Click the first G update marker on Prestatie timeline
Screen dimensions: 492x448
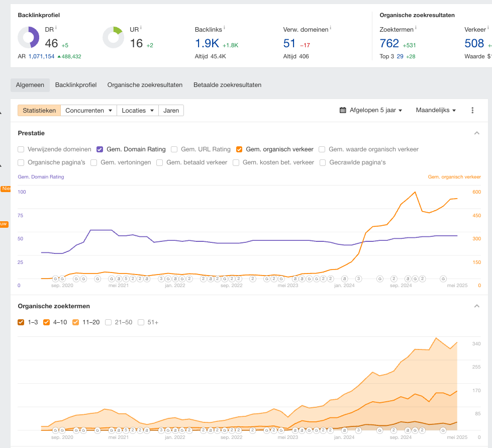click(56, 279)
